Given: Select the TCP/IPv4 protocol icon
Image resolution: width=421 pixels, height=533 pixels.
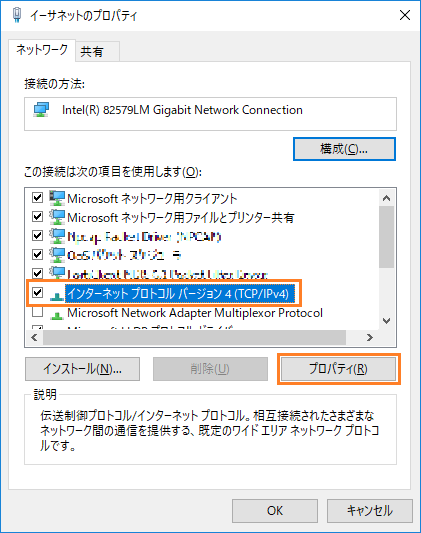Looking at the screenshot, I should click(57, 296).
